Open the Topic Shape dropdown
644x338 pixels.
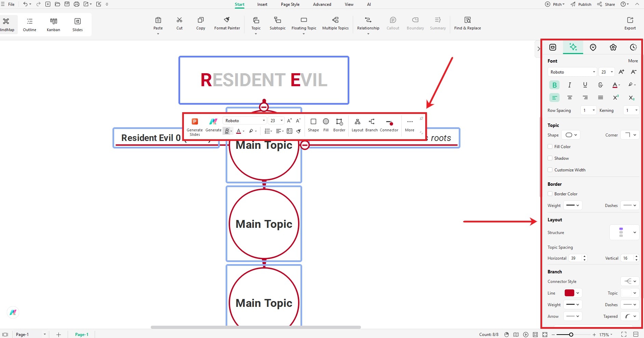[571, 135]
